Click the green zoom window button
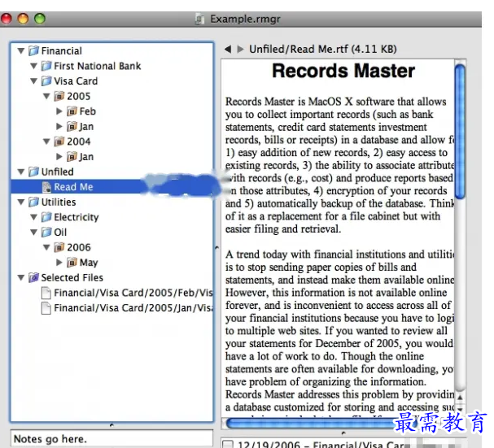Image resolution: width=494 pixels, height=448 pixels. click(40, 19)
